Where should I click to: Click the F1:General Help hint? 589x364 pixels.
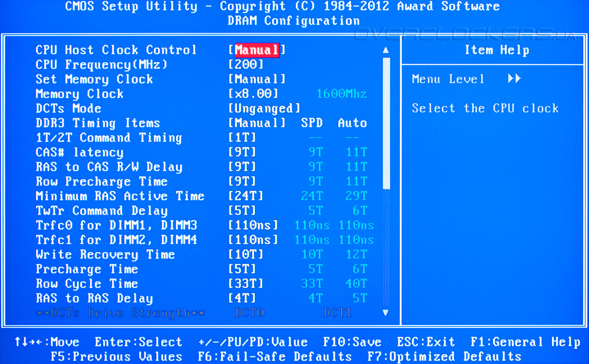point(525,342)
